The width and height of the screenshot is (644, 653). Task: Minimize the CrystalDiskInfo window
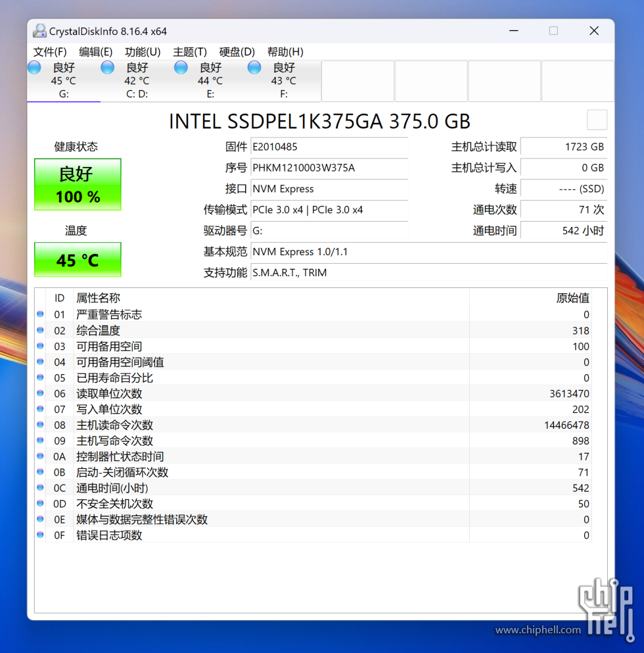(x=514, y=31)
